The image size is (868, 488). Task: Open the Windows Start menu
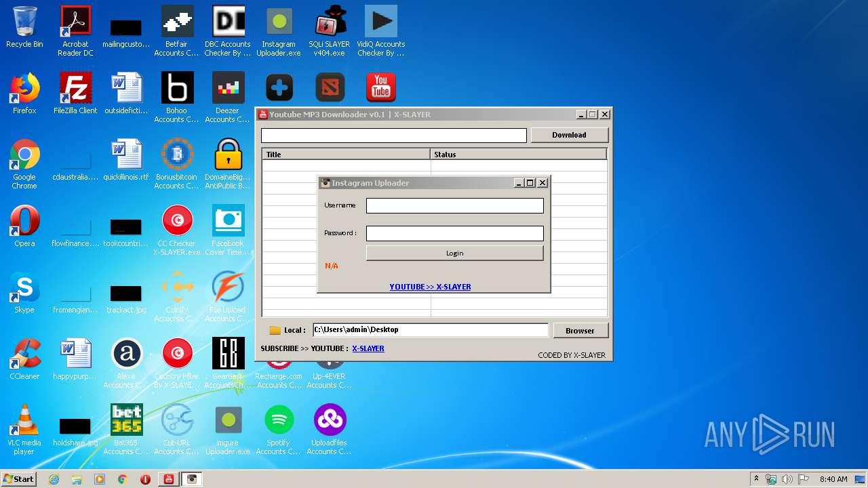coord(18,479)
